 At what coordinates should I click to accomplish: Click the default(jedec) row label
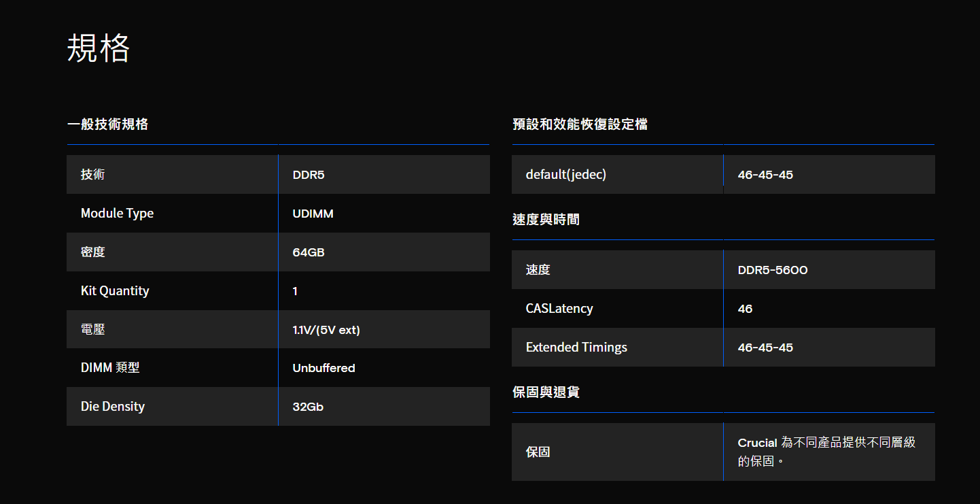(x=566, y=174)
